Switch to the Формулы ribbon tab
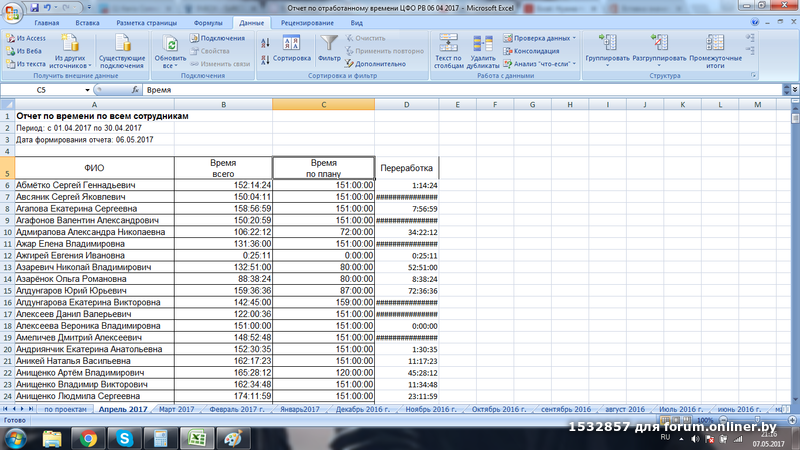800x450 pixels. (207, 21)
